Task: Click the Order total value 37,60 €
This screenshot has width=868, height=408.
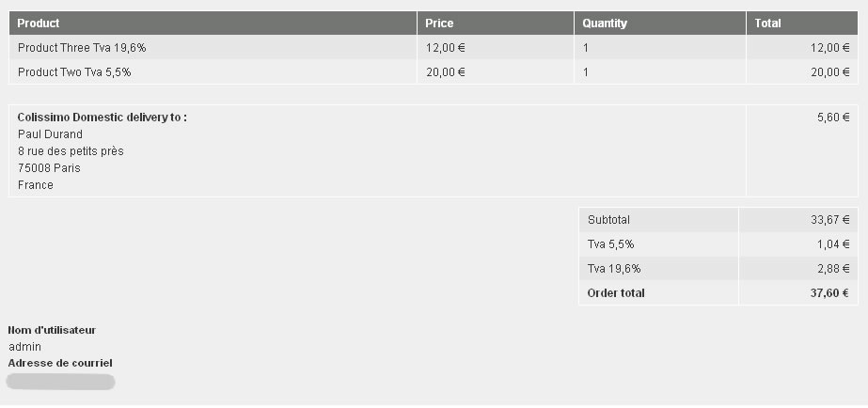Action: (829, 293)
